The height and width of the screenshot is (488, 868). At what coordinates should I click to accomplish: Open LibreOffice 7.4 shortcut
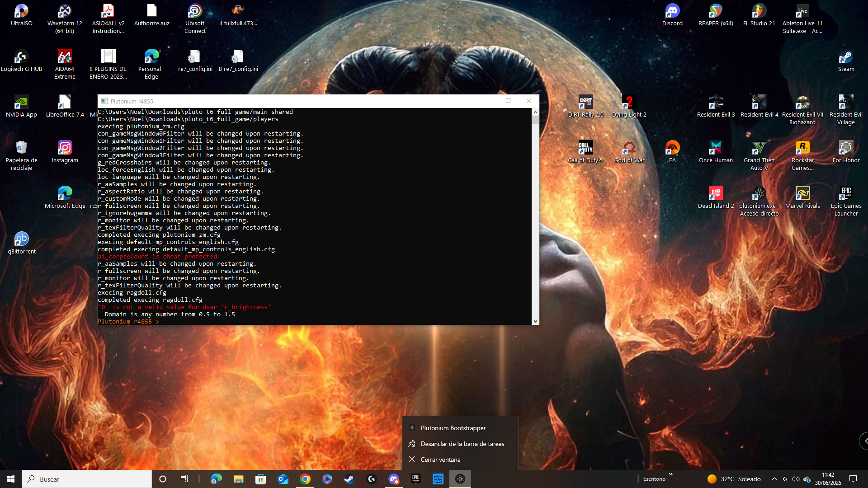[x=65, y=107]
